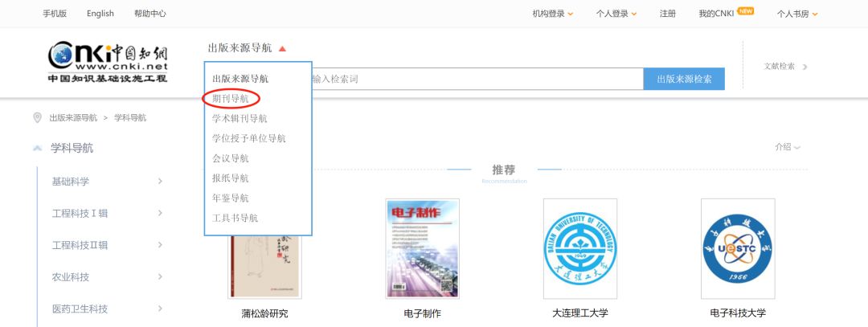The height and width of the screenshot is (327, 868).
Task: Click the 电子制作 title text
Action: point(423,313)
